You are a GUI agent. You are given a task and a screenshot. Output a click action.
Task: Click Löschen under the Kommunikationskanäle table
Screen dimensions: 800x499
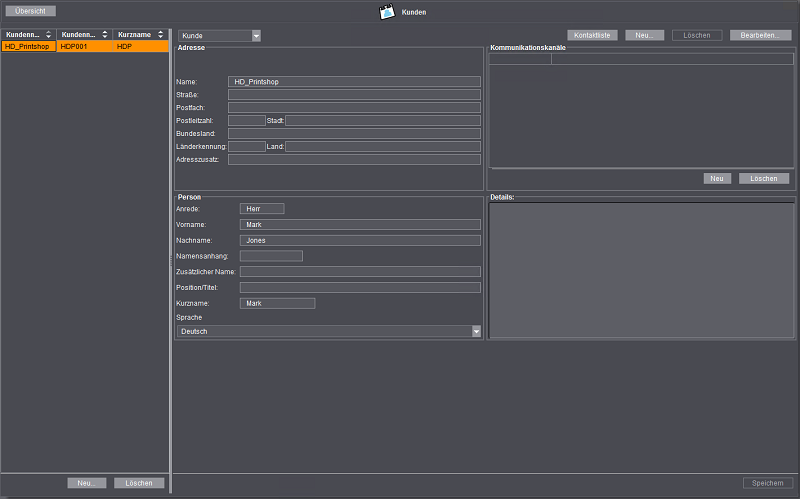(x=764, y=178)
